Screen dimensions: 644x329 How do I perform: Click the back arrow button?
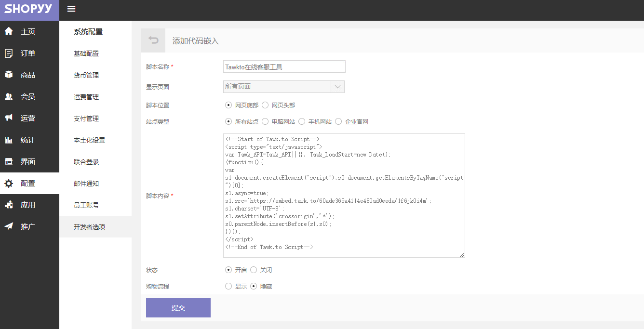153,40
